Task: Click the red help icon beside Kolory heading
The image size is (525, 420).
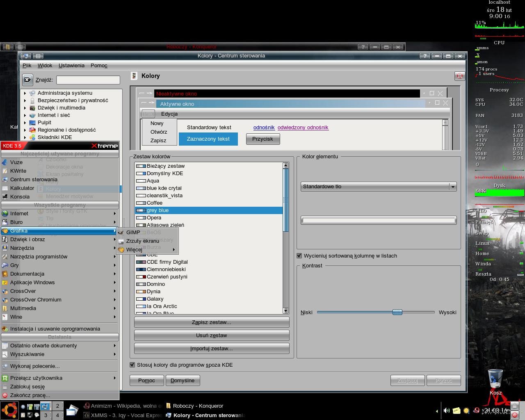Action: pyautogui.click(x=459, y=76)
